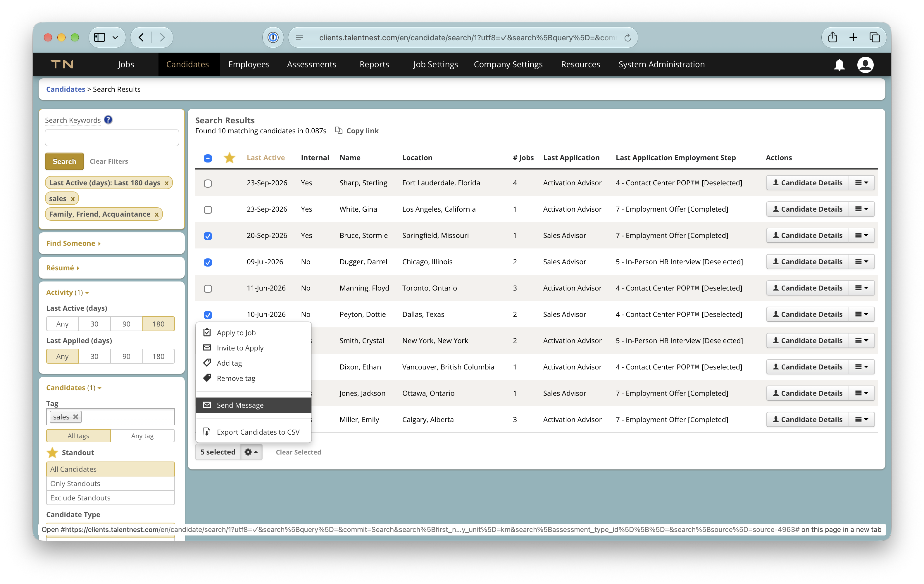
Task: Check the Sharp, Sterling row checkbox
Action: tap(208, 183)
